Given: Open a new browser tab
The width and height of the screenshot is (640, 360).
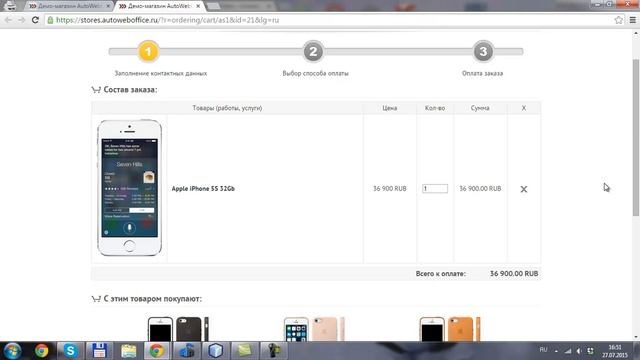Looking at the screenshot, I should (213, 6).
